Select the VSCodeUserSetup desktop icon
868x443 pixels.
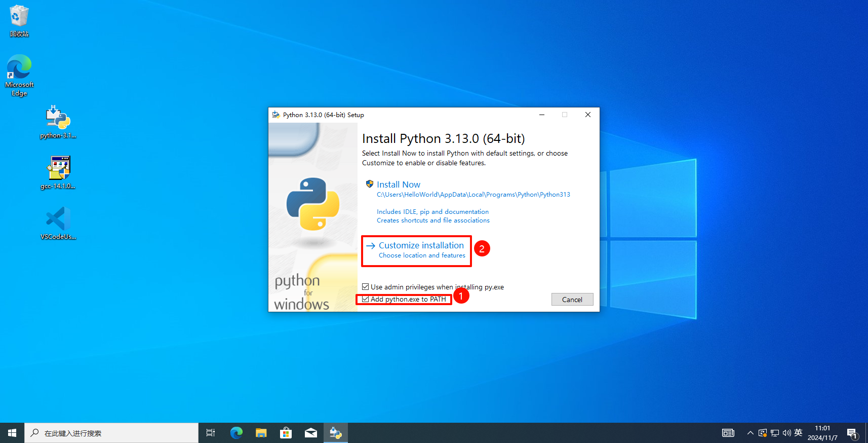point(58,223)
